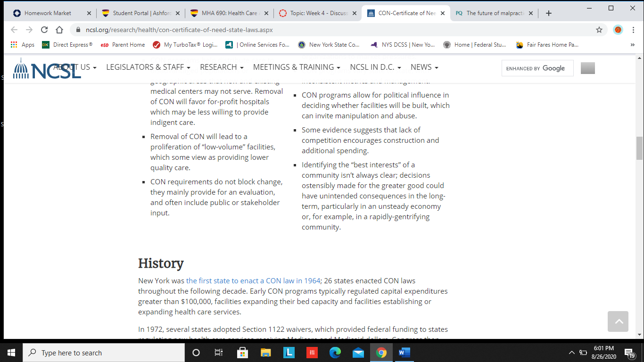Open the red app icon on taskbar
The width and height of the screenshot is (644, 362).
click(312, 353)
